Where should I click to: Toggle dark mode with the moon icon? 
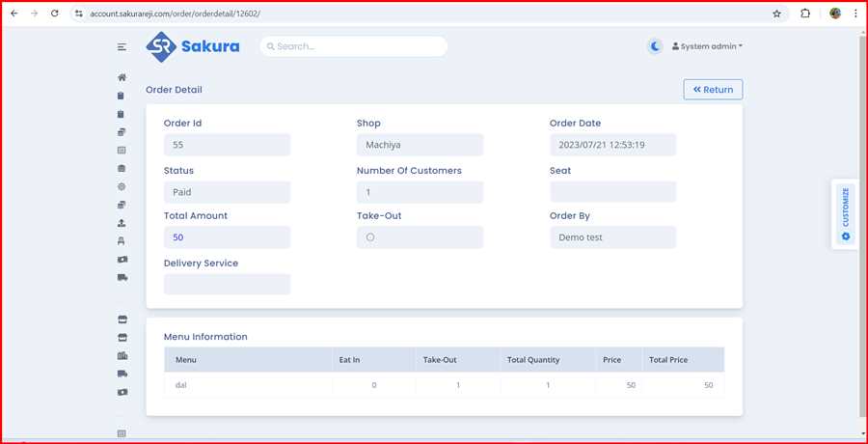tap(655, 45)
